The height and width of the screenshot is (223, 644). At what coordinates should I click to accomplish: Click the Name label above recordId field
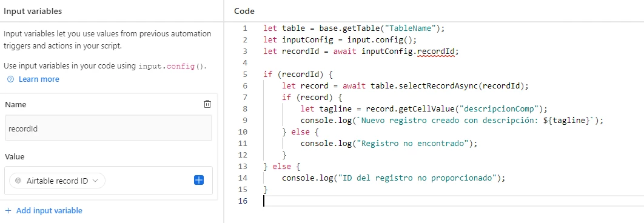point(16,105)
